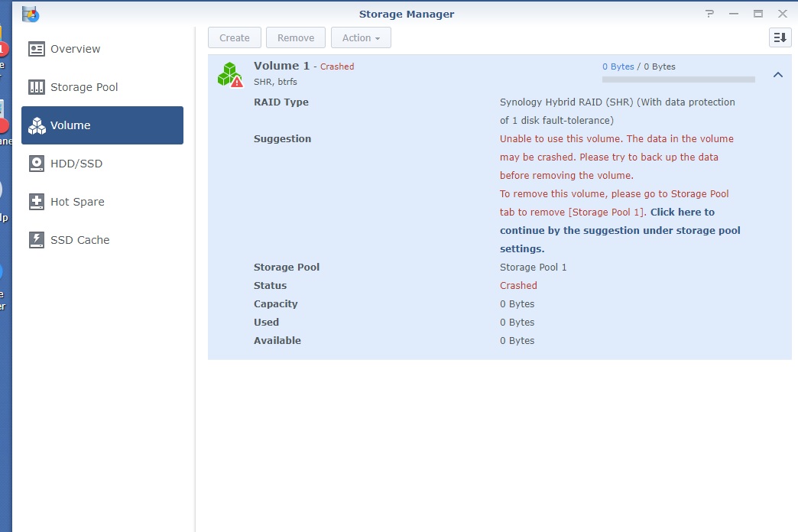798x532 pixels.
Task: Click the RAID Type label
Action: (x=281, y=102)
